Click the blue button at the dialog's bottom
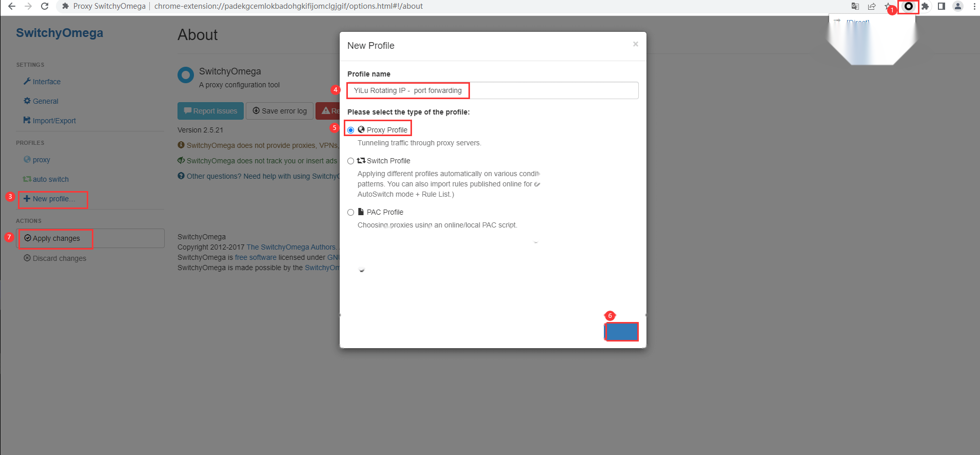This screenshot has width=980, height=455. click(621, 332)
